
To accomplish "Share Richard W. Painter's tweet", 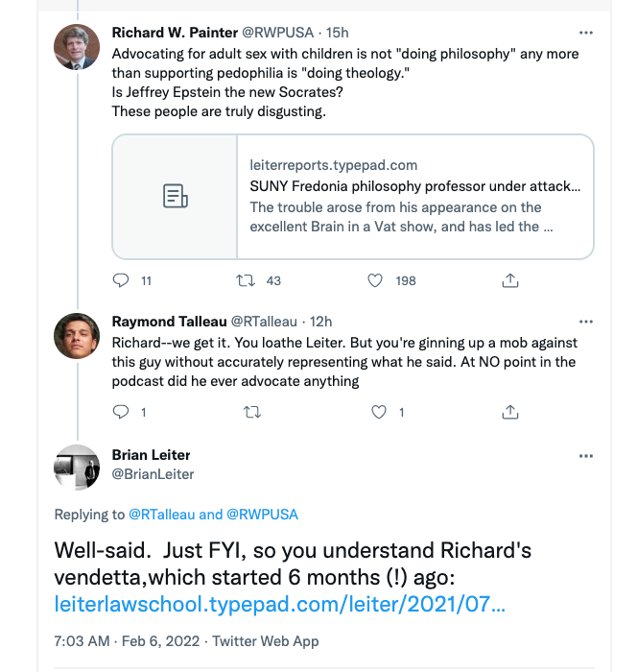I will pos(510,280).
